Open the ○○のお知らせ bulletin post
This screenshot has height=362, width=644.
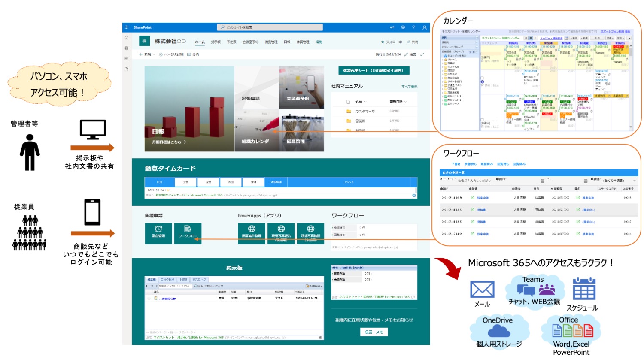coord(167,299)
